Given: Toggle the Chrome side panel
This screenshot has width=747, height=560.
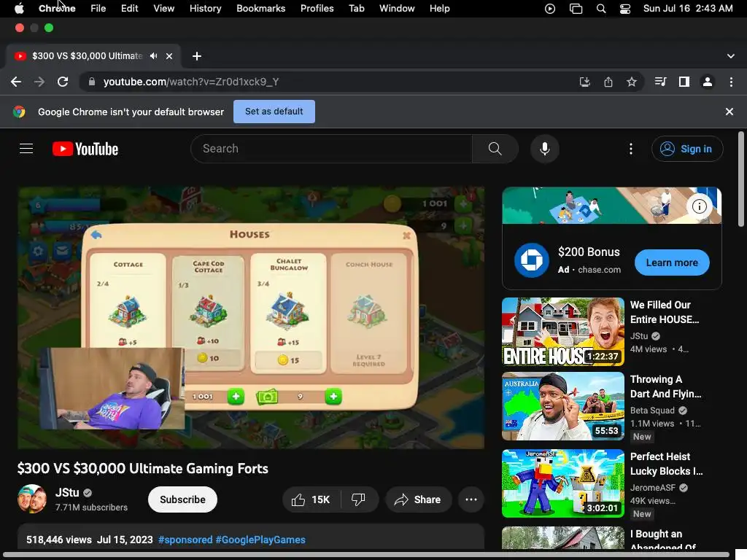Looking at the screenshot, I should tap(684, 82).
